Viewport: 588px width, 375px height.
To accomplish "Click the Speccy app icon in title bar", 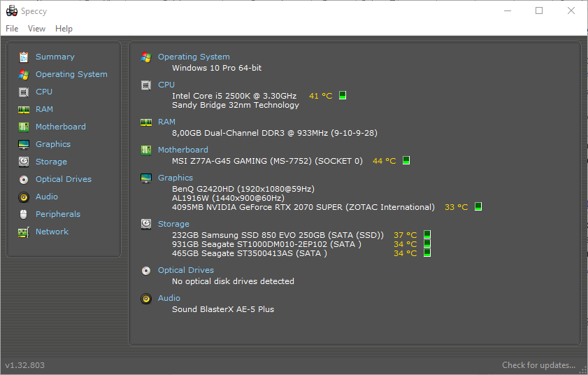I will (12, 11).
